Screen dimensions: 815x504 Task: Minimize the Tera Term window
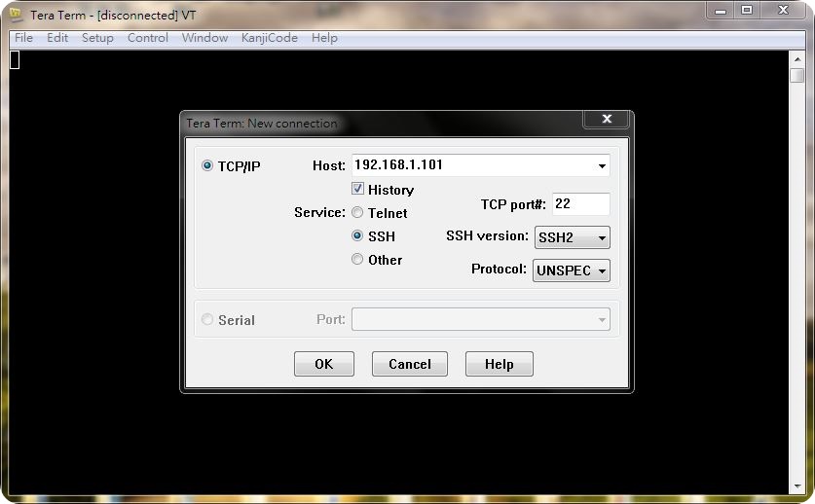click(721, 10)
